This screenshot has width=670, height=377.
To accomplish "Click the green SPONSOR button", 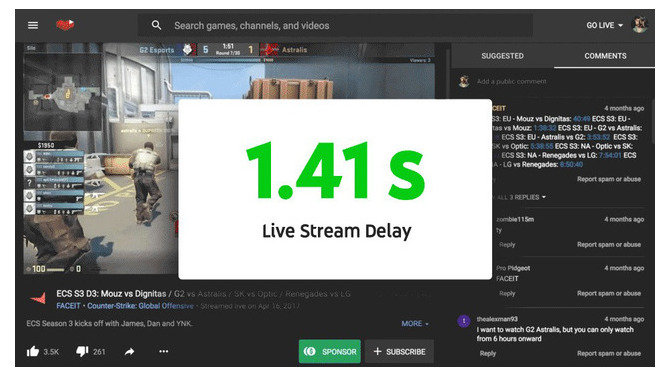I will click(329, 351).
